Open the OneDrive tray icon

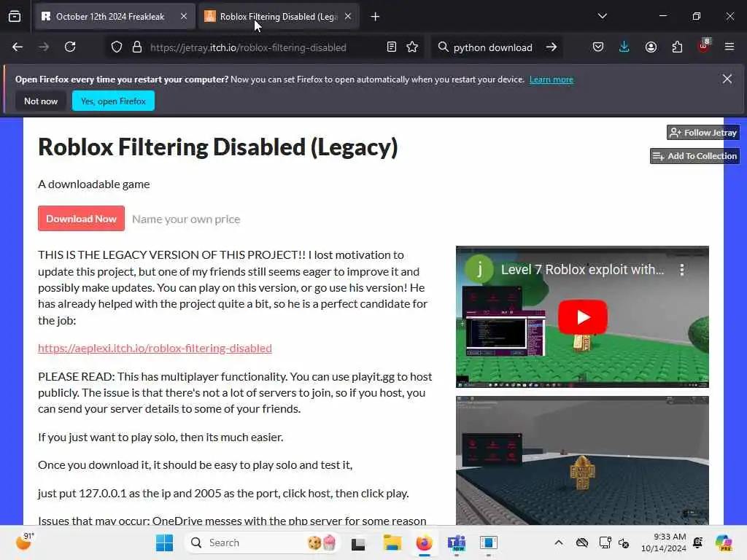(582, 542)
